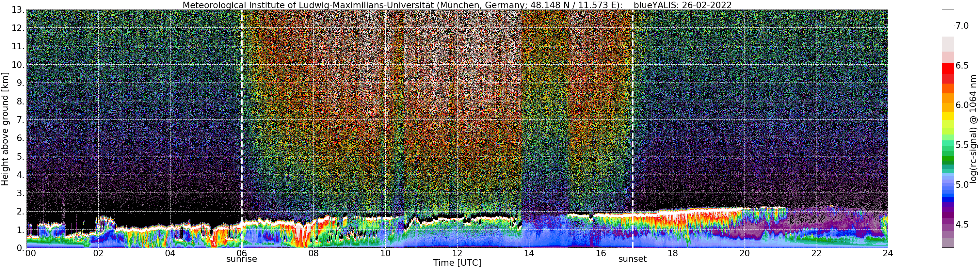The width and height of the screenshot is (980, 269).
Task: Click the white top segment of the colorbar
Action: [948, 23]
